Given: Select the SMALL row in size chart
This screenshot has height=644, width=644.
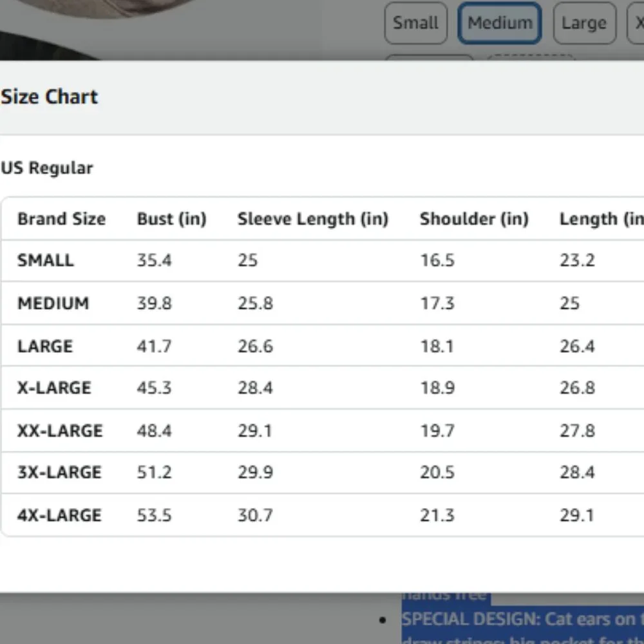Looking at the screenshot, I should [x=323, y=260].
